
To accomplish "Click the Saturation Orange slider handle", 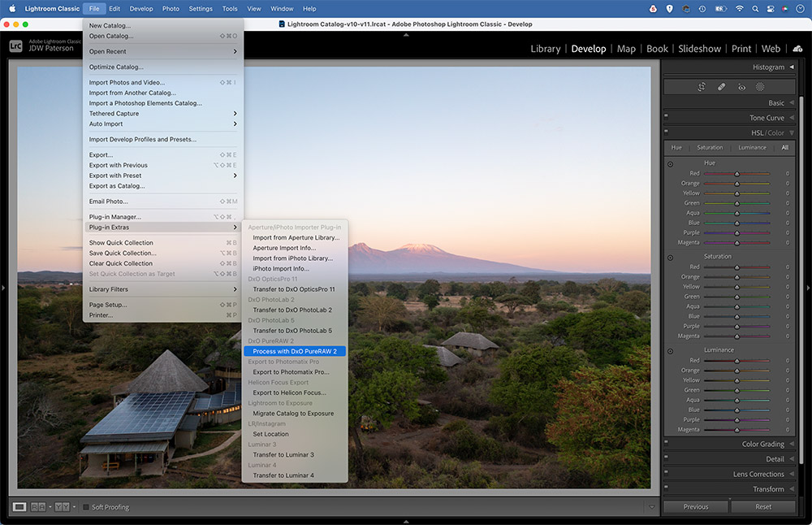I will point(737,277).
